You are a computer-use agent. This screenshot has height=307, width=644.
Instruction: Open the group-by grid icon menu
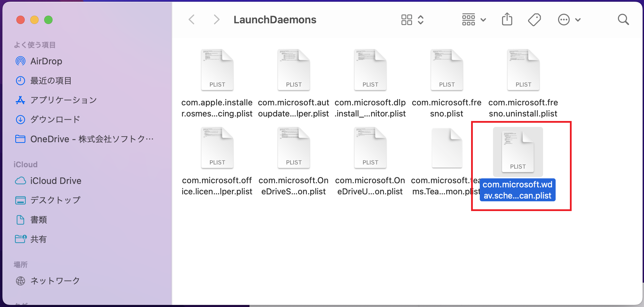tap(468, 20)
